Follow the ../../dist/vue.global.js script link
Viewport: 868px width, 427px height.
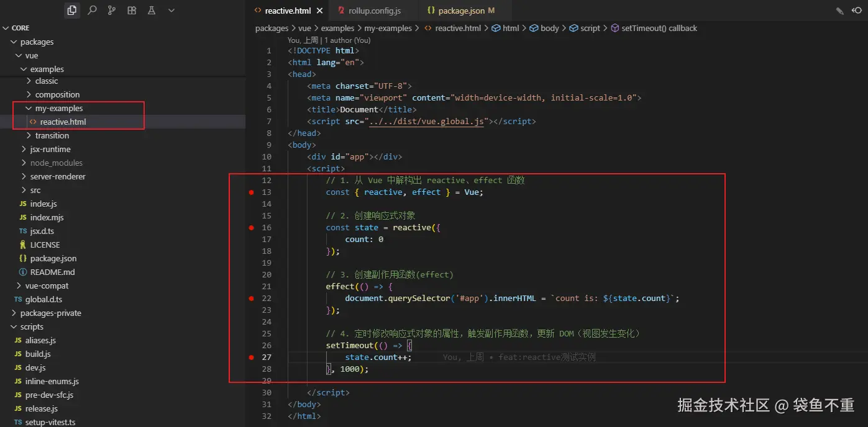[426, 122]
